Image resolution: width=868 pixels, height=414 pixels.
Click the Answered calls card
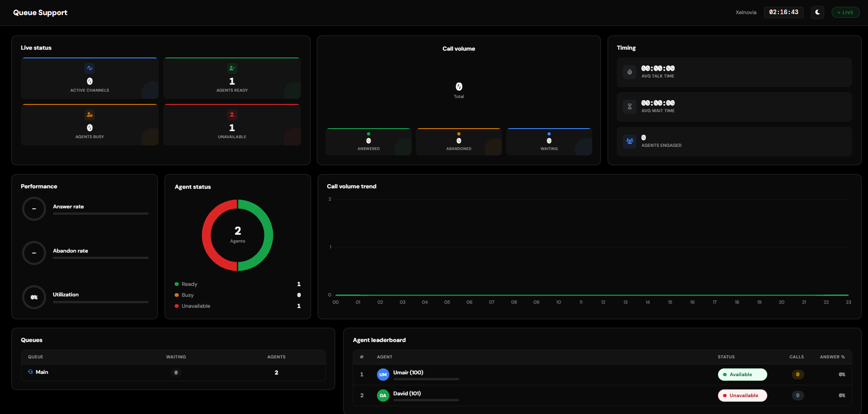click(x=368, y=142)
